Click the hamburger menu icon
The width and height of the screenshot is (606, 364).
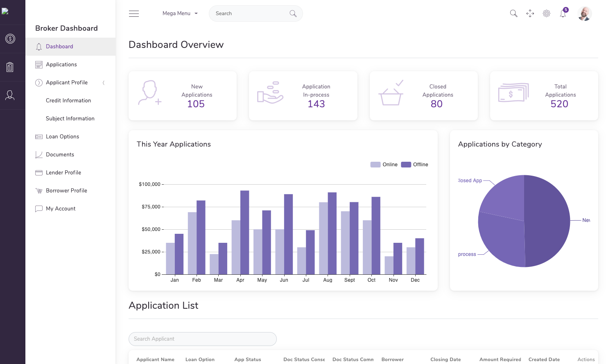coord(134,14)
